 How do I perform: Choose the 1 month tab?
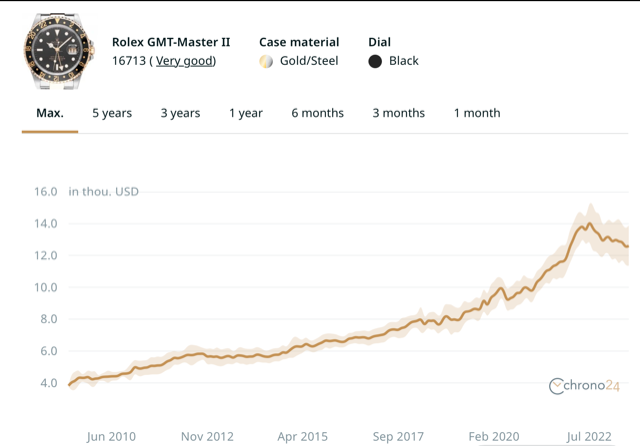(477, 113)
